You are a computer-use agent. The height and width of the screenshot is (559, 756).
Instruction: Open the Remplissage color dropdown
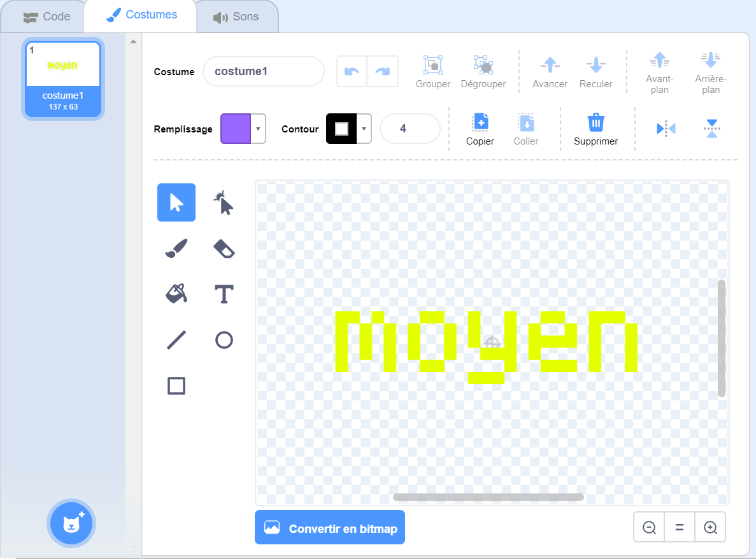click(258, 129)
